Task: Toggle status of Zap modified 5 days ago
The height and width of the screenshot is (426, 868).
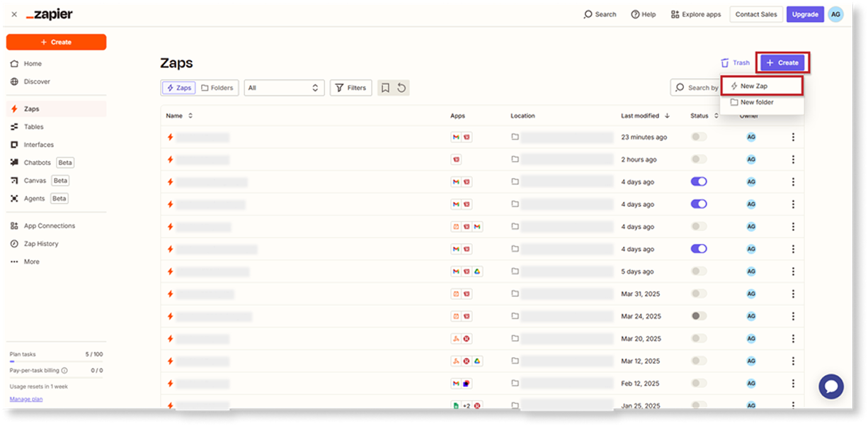Action: point(698,271)
